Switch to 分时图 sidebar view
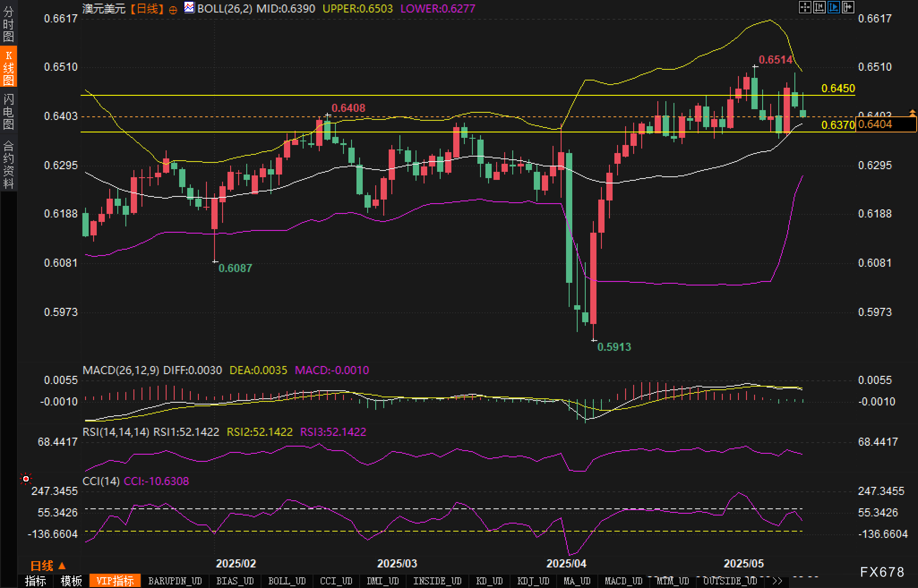Screen dimensions: 918x588 pos(9,23)
